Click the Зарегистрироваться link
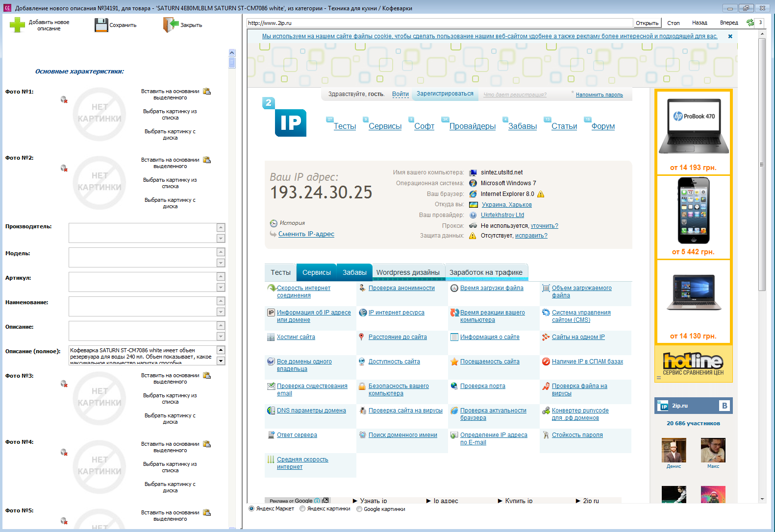The width and height of the screenshot is (775, 532). click(x=445, y=94)
